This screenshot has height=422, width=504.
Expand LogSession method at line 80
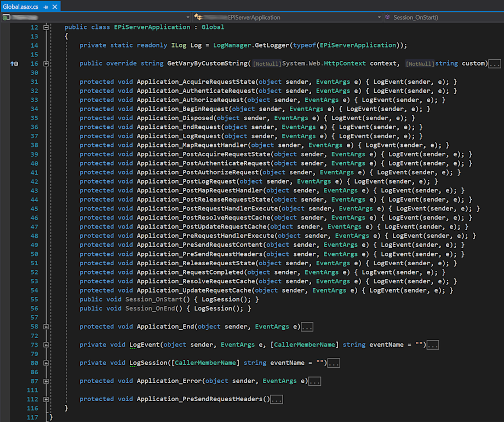[x=46, y=363]
